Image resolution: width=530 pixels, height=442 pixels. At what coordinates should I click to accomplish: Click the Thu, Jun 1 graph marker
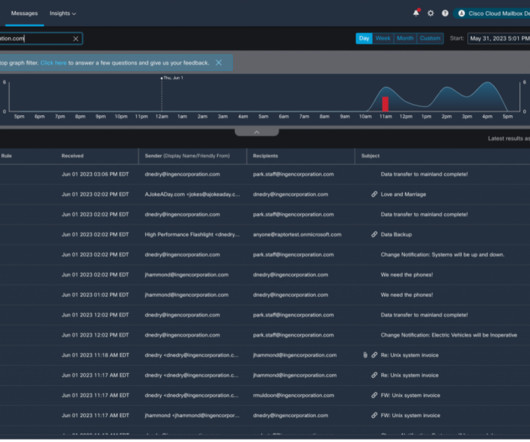tap(172, 78)
